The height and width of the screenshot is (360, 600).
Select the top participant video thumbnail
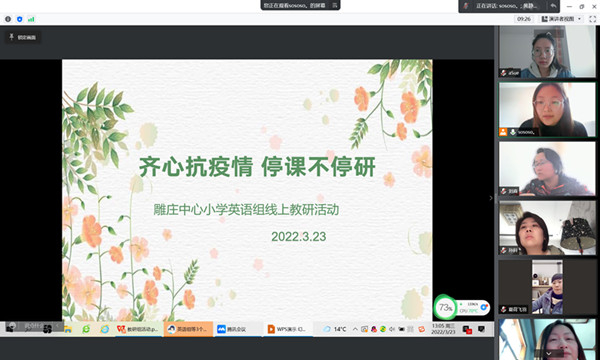pyautogui.click(x=547, y=51)
